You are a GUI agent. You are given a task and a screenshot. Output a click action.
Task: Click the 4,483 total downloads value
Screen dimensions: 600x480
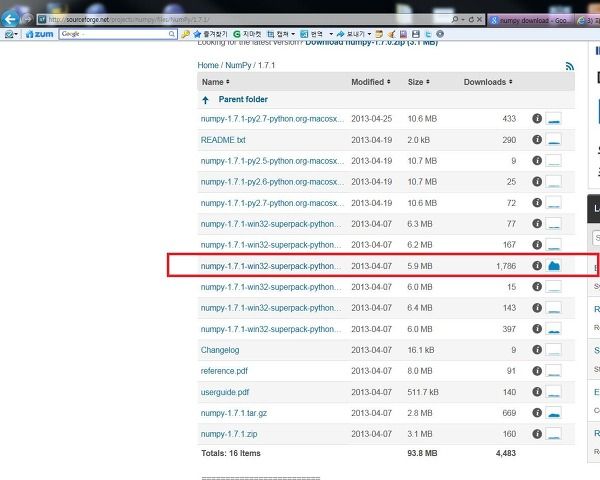[x=506, y=453]
